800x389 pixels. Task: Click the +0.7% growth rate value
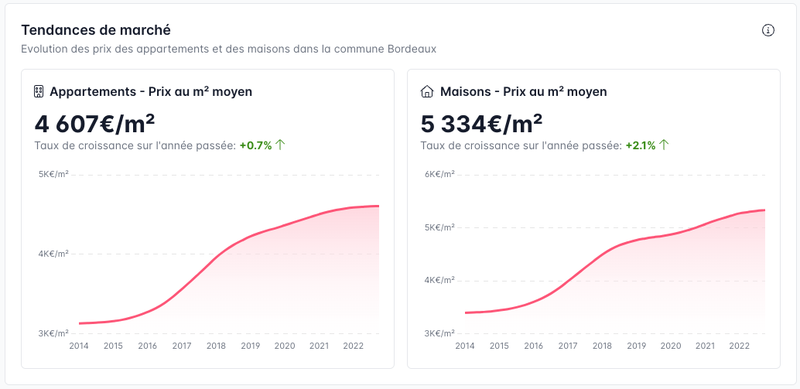pos(256,145)
